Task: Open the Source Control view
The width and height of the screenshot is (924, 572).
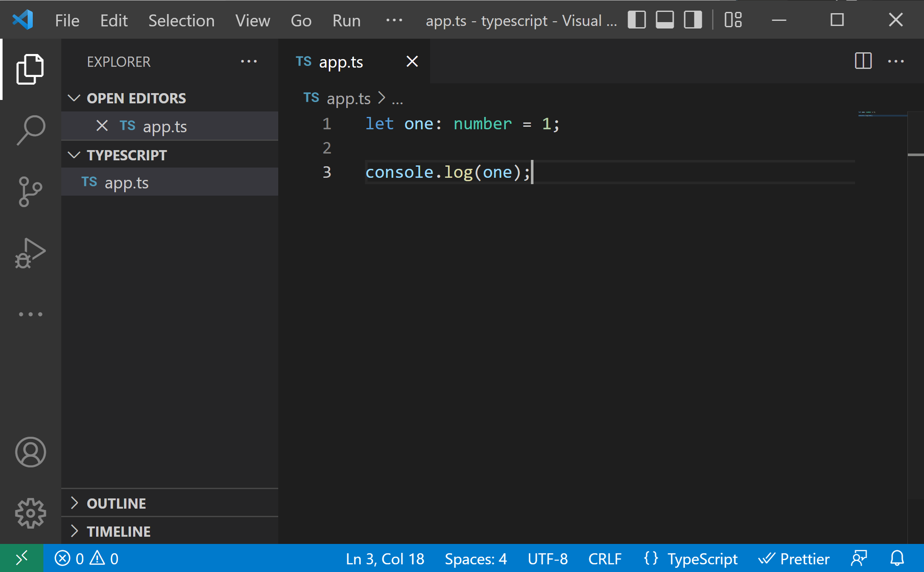Action: click(x=30, y=191)
